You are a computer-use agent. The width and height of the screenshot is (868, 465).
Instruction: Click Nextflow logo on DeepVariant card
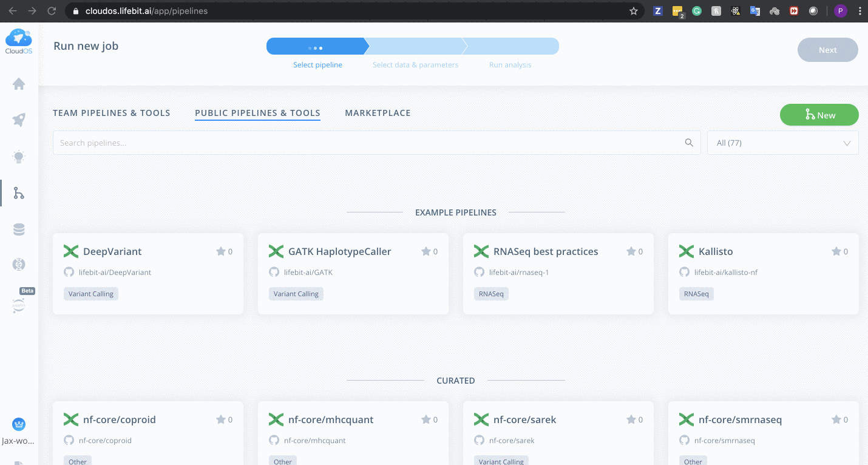pos(71,251)
